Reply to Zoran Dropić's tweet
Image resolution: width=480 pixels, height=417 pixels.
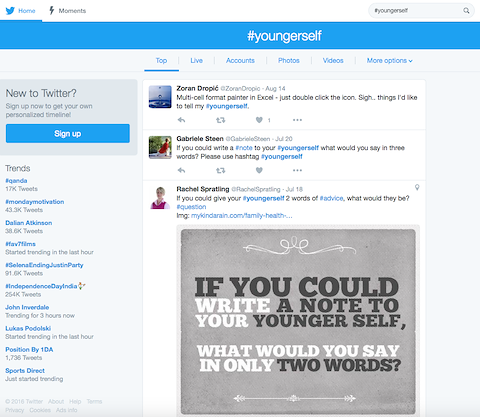pos(181,120)
